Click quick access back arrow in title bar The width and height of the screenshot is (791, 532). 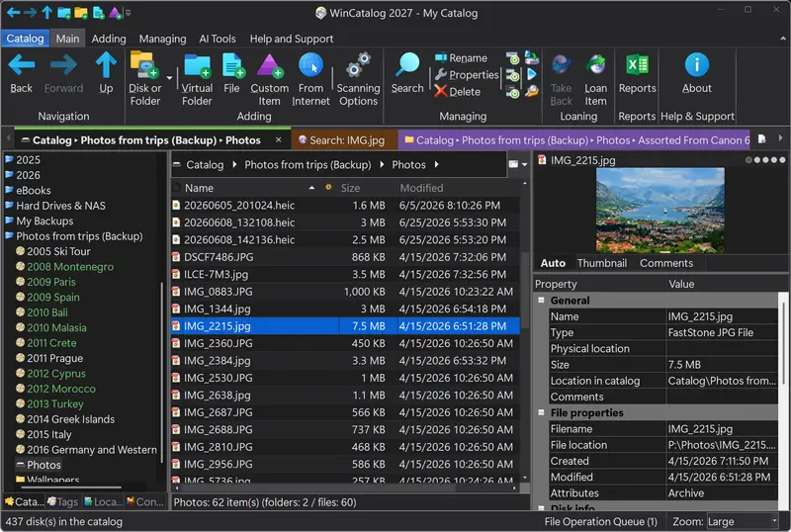tap(13, 12)
